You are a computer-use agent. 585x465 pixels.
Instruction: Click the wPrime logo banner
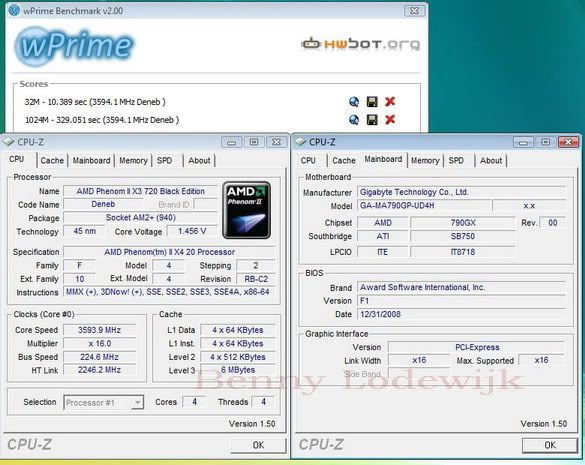coord(74,46)
